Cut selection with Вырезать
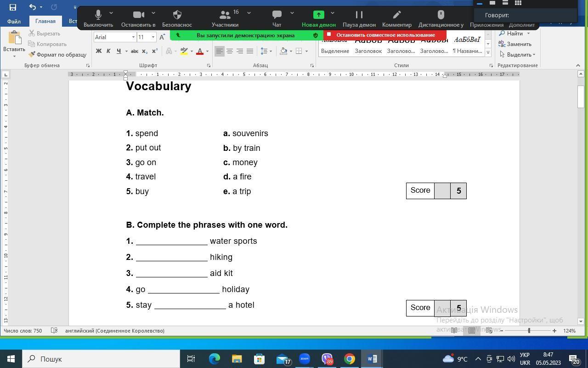The height and width of the screenshot is (368, 588). point(44,34)
